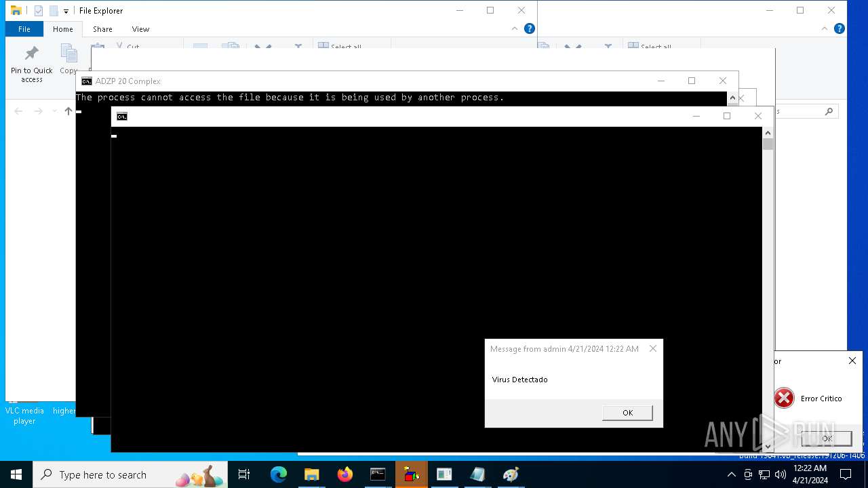
Task: Open the news-window app in taskbar
Action: pyautogui.click(x=444, y=474)
